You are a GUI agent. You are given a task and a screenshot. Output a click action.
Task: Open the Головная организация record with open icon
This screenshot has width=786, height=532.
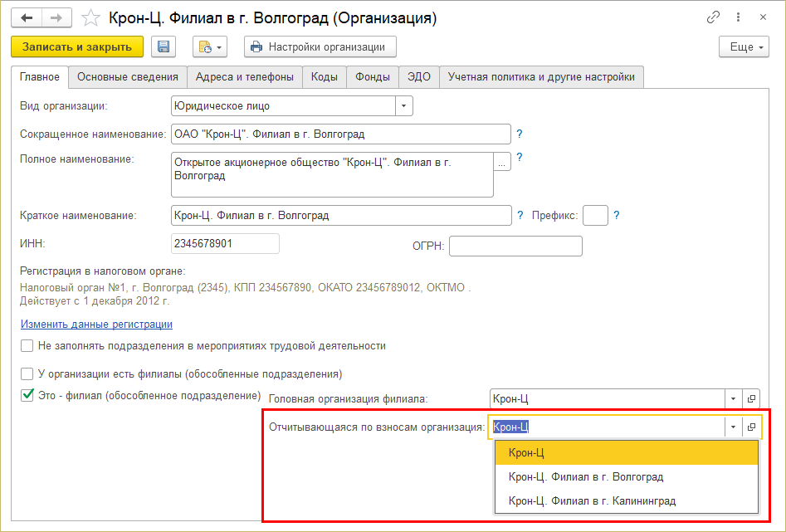[751, 399]
